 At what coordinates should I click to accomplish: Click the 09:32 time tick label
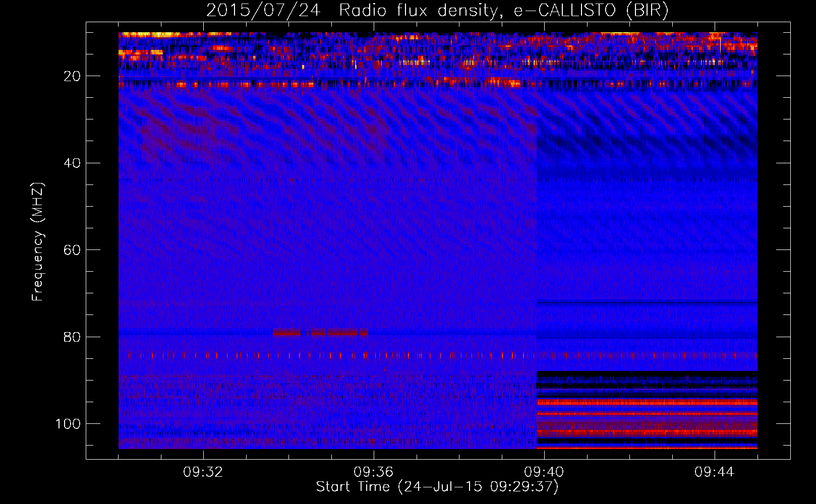click(203, 472)
